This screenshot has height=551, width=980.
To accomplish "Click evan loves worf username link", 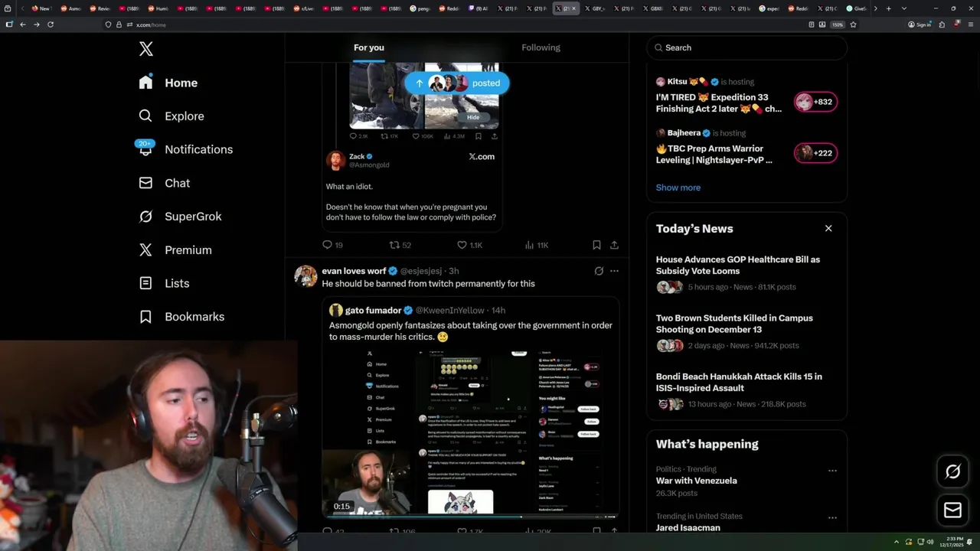I will pyautogui.click(x=354, y=271).
